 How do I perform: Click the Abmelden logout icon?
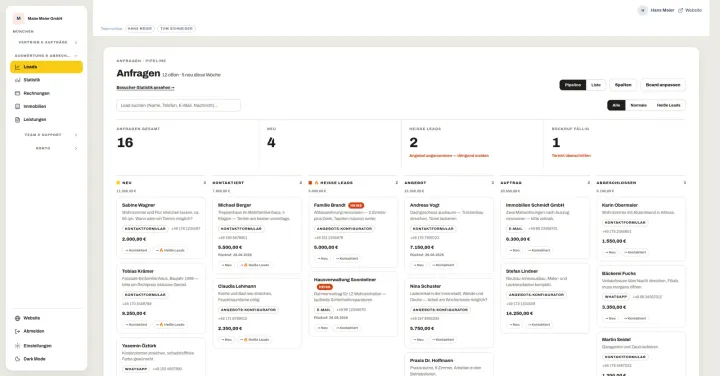pos(17,331)
